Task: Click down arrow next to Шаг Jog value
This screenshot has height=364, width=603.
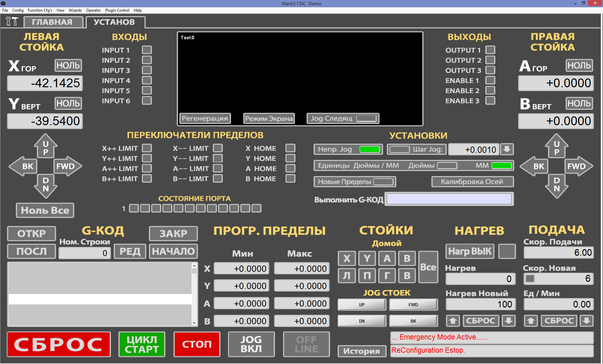Action: (507, 149)
